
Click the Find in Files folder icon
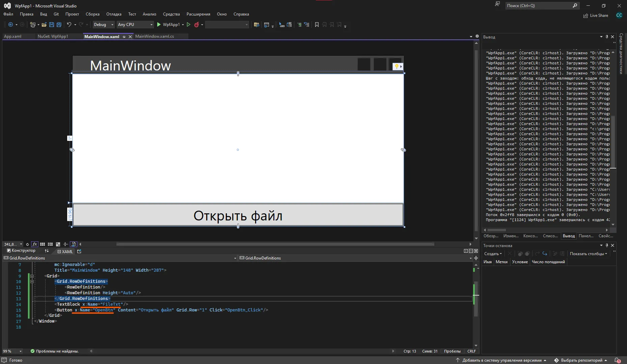tap(256, 25)
